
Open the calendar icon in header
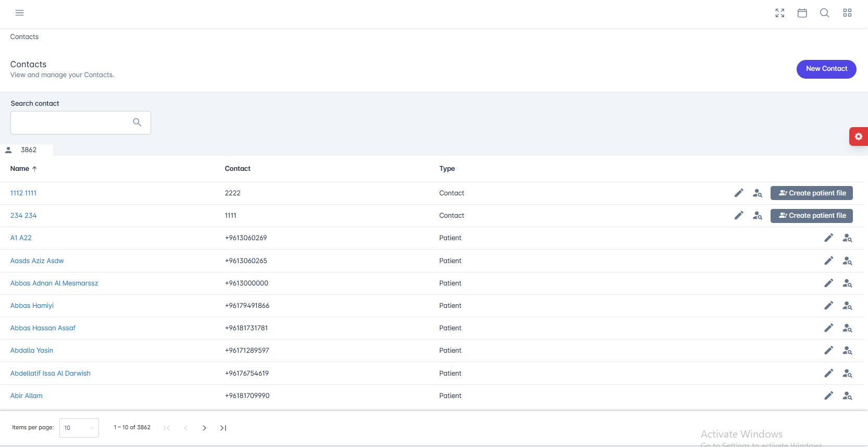point(802,13)
